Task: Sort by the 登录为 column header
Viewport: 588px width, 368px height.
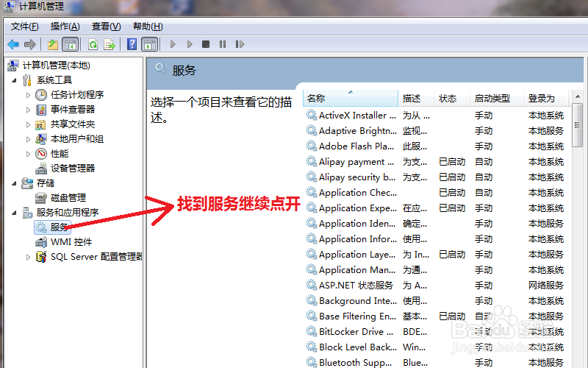Action: (x=546, y=99)
